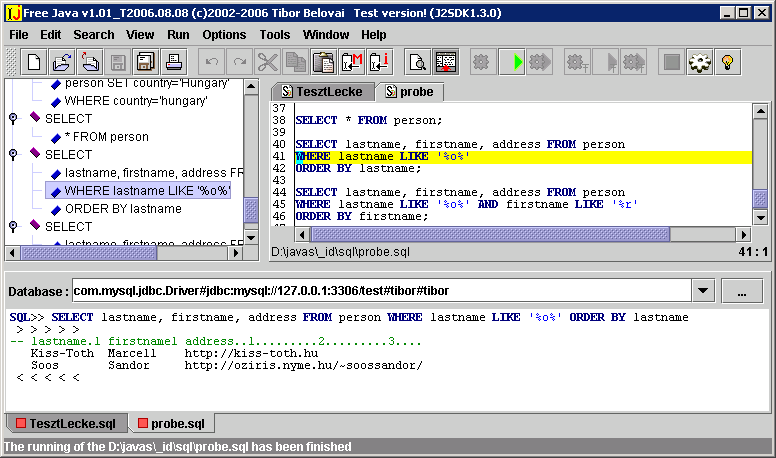Open the Tools menu
Viewport: 776px width, 458px height.
click(x=274, y=34)
